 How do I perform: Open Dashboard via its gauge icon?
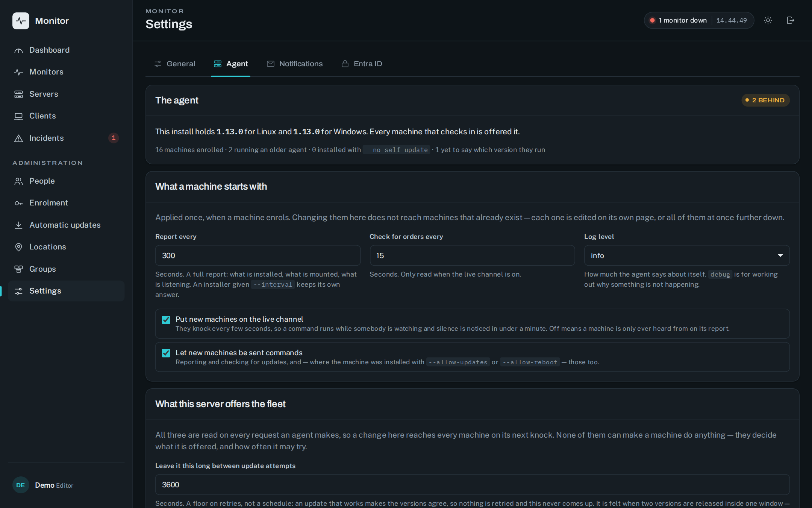point(18,50)
